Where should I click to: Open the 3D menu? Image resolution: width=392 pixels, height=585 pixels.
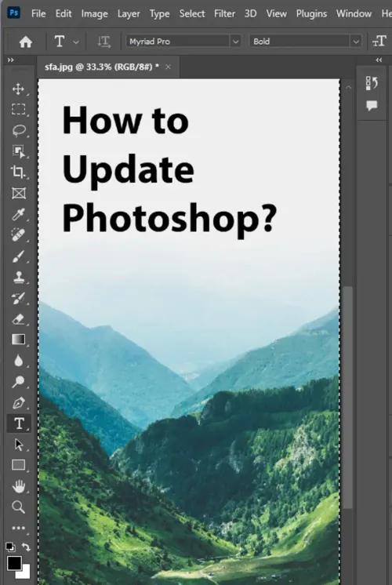click(251, 14)
